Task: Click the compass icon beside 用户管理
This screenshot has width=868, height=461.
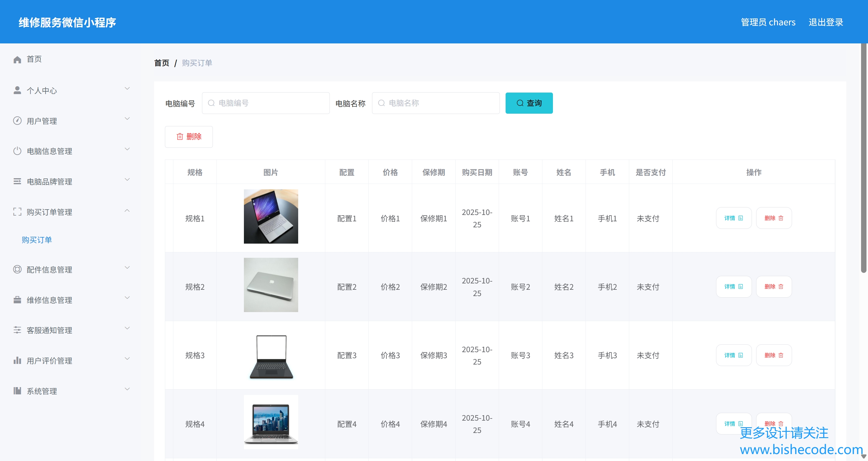Action: [x=17, y=121]
